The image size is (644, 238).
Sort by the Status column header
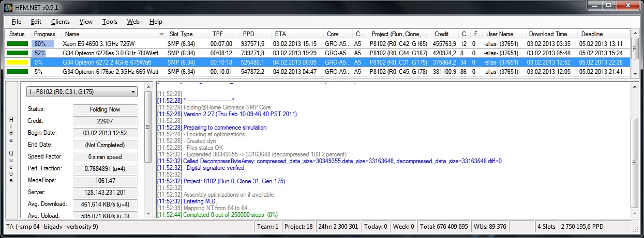(18, 34)
